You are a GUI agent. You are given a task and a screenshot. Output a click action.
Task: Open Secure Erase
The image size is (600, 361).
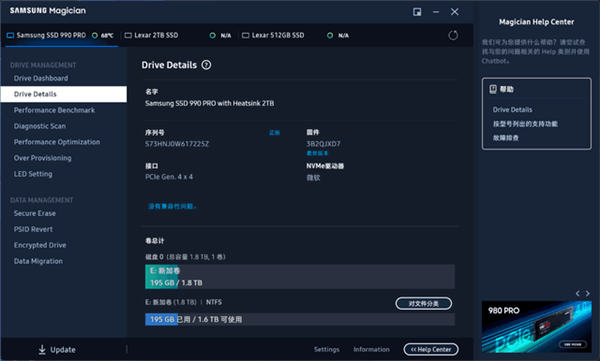[35, 213]
